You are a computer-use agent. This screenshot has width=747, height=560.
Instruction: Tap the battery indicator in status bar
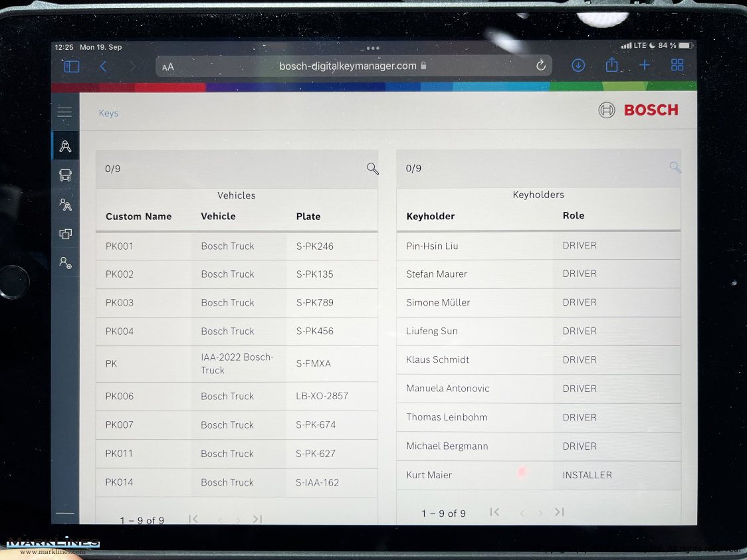coord(685,46)
